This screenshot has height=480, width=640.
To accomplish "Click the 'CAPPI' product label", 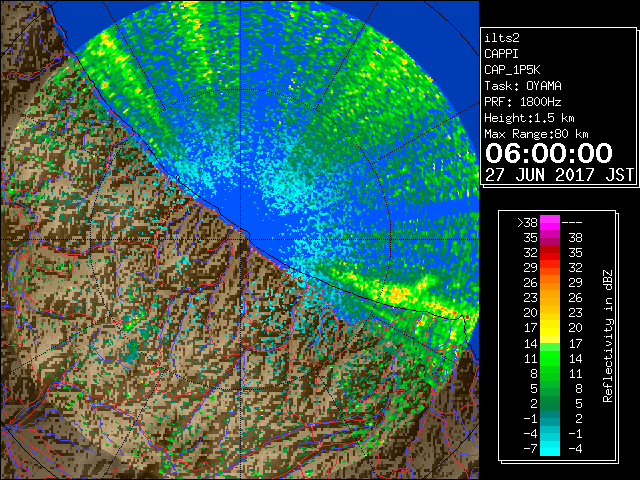I will (x=501, y=54).
